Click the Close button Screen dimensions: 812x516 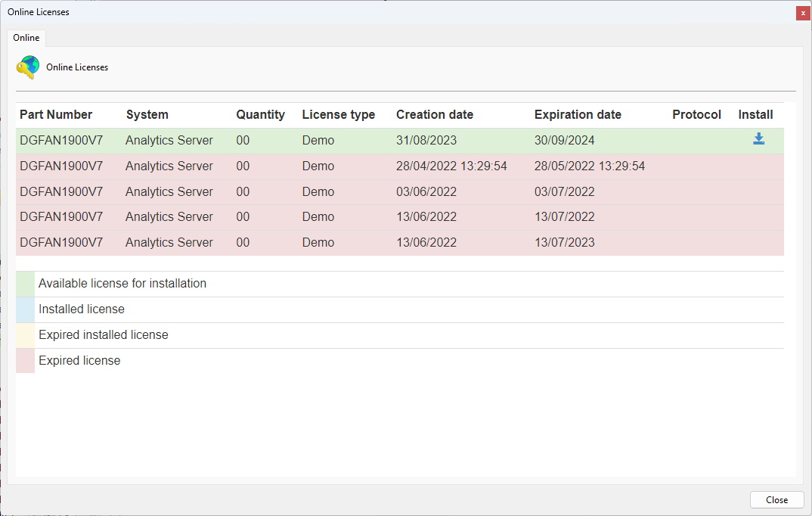pyautogui.click(x=776, y=499)
